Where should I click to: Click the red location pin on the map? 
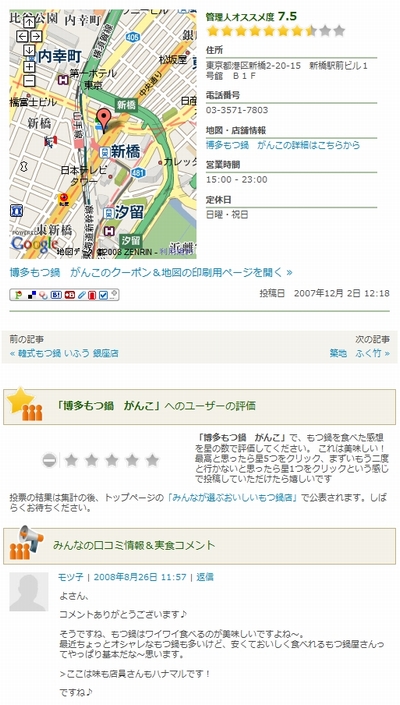point(104,120)
